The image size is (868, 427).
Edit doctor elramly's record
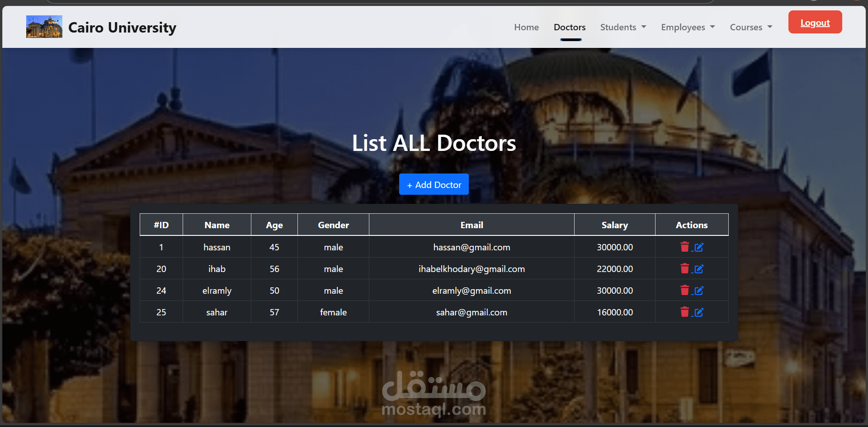699,291
